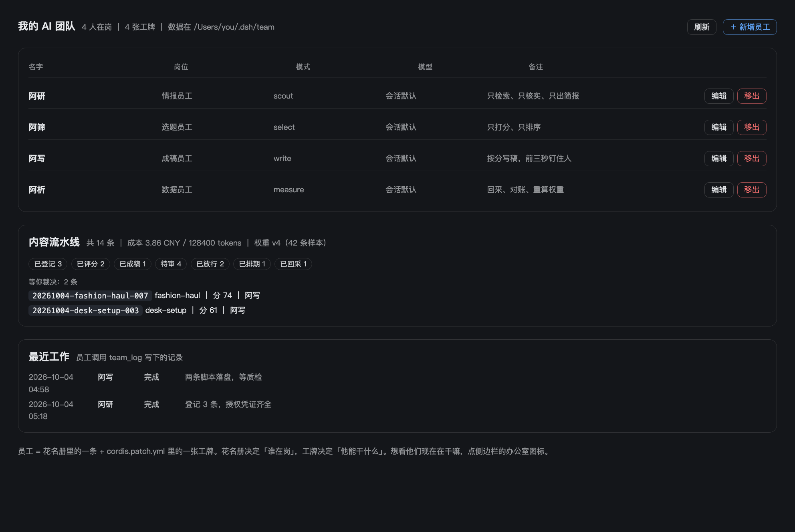Click the 我的 AI 团队 page title
Image resolution: width=795 pixels, height=532 pixels.
point(46,26)
